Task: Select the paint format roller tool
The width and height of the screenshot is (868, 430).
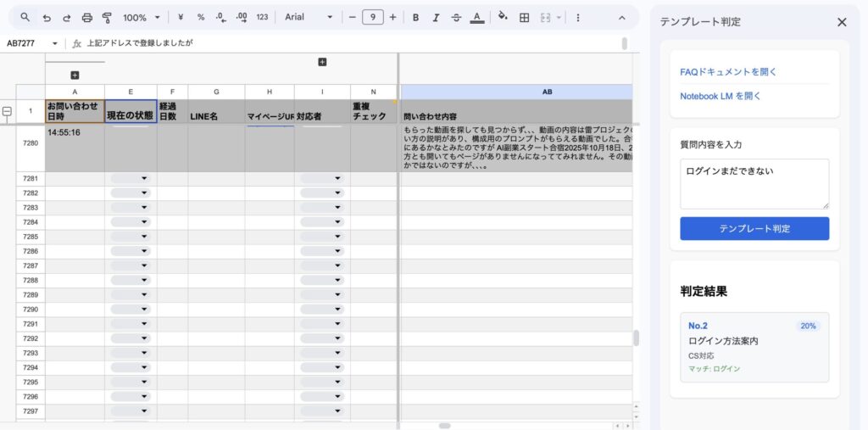Action: click(x=107, y=17)
